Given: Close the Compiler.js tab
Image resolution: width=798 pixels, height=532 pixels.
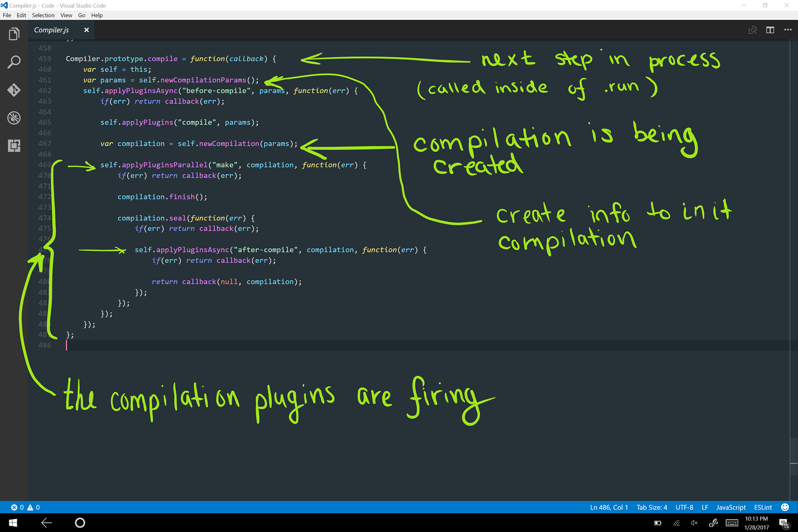Looking at the screenshot, I should point(86,30).
